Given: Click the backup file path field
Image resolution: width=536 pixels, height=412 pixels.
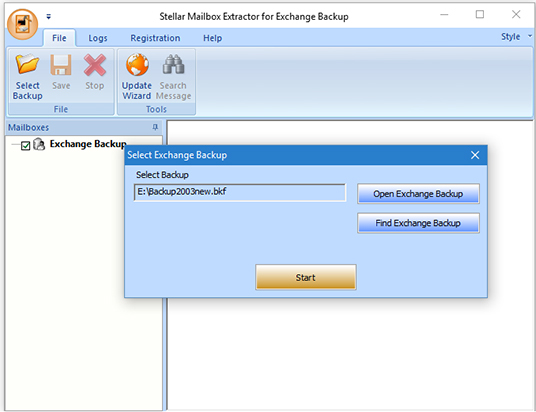Looking at the screenshot, I should [x=240, y=192].
